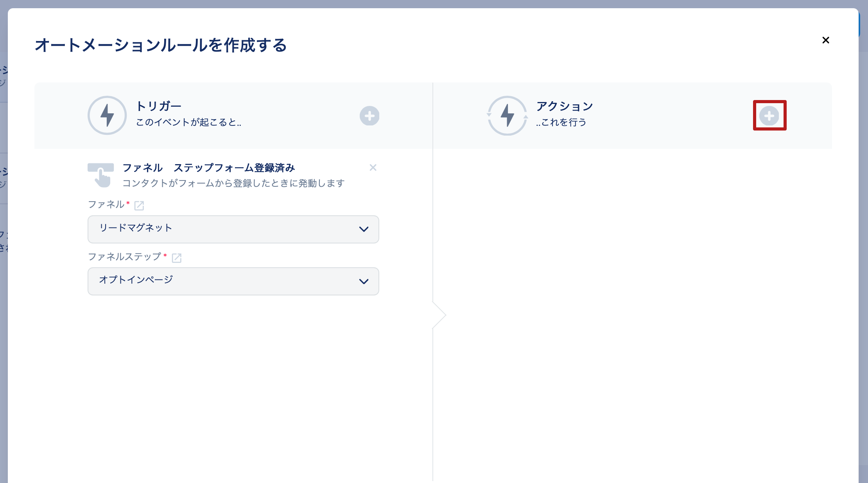Close the automation rule dialog

coord(826,40)
